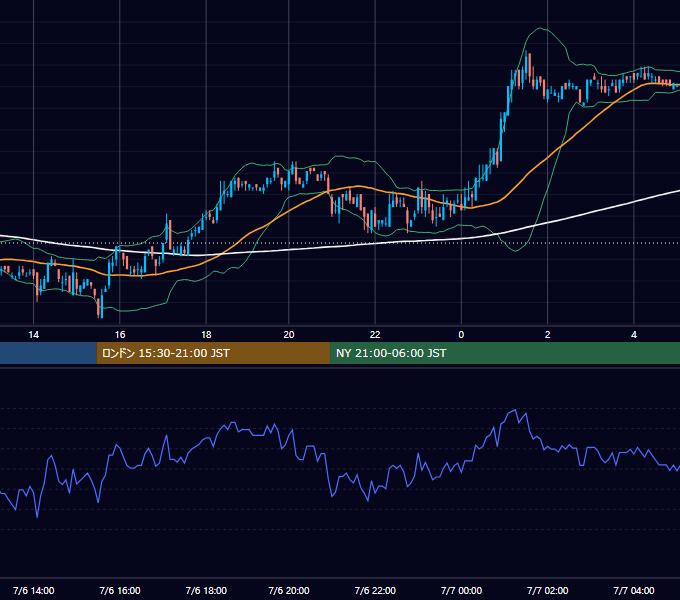The width and height of the screenshot is (680, 600).
Task: Click the 22 hour axis label
Action: [375, 335]
